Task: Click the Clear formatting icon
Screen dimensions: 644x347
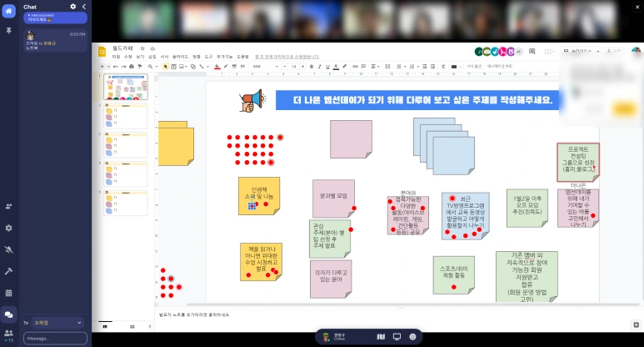Action: pos(443,66)
